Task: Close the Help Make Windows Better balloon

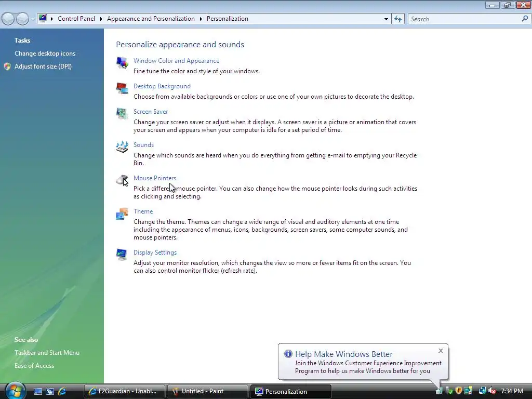Action: 441,351
